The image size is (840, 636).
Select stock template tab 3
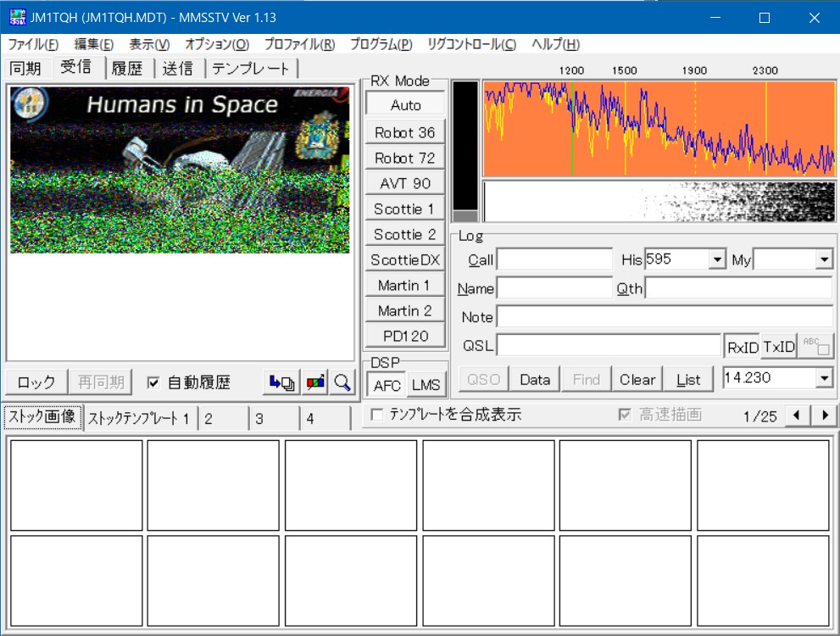pos(275,418)
